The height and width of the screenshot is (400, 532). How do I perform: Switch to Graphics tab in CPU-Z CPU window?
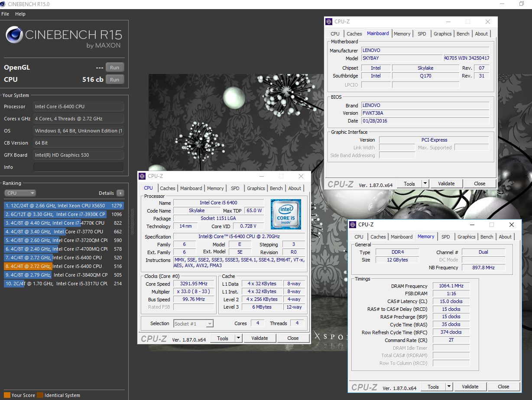pos(256,188)
